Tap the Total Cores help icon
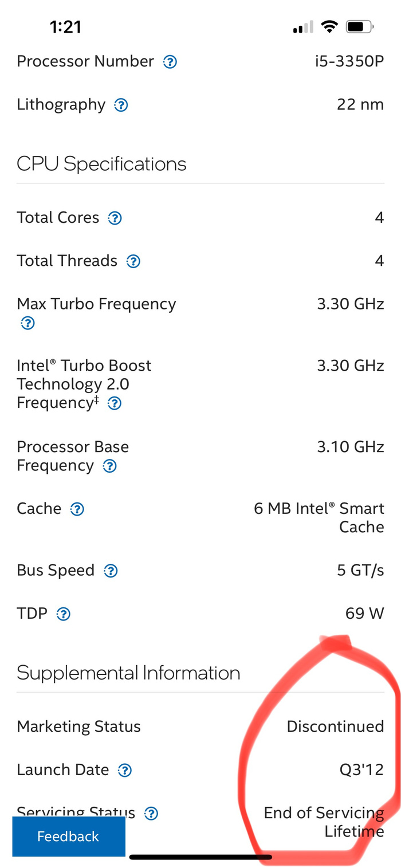 coord(115,218)
